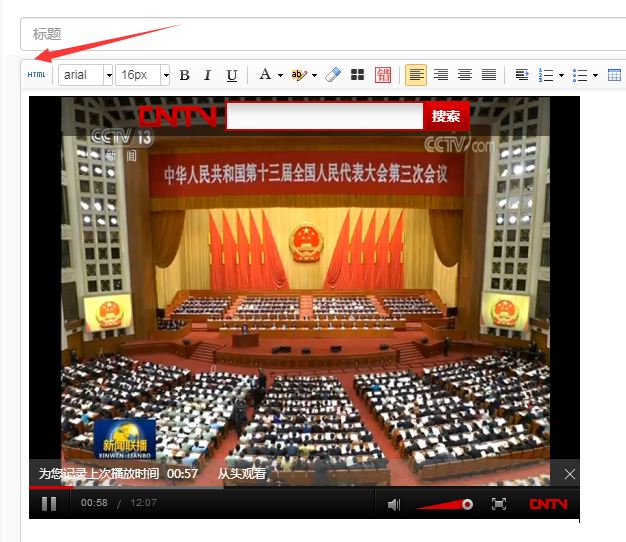The width and height of the screenshot is (626, 542).
Task: Toggle bold formatting
Action: point(184,75)
